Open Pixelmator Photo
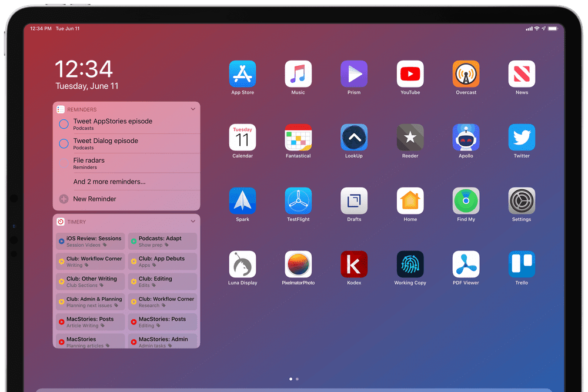The image size is (588, 392). point(298,264)
